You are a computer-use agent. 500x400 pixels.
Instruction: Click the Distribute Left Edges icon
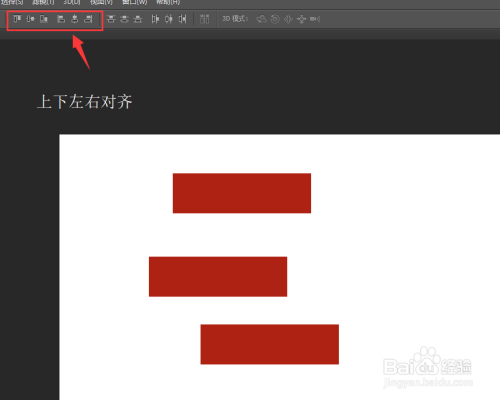[x=155, y=19]
